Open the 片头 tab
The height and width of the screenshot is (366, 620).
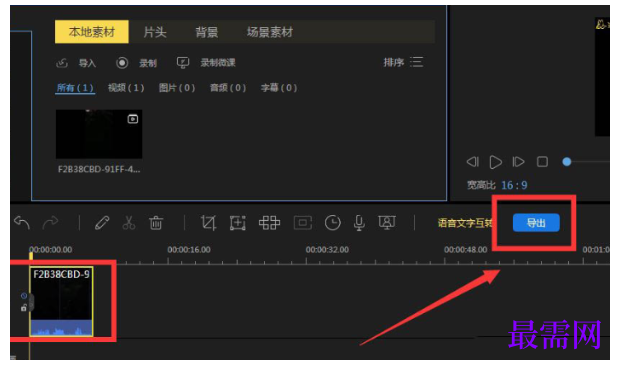[155, 32]
